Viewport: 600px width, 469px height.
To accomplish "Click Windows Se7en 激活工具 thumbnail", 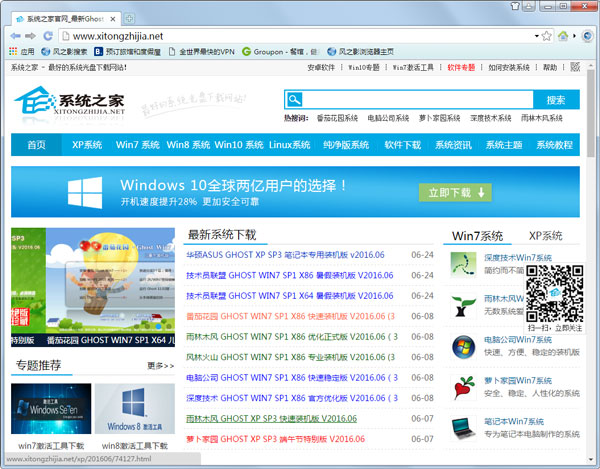I will (x=51, y=409).
